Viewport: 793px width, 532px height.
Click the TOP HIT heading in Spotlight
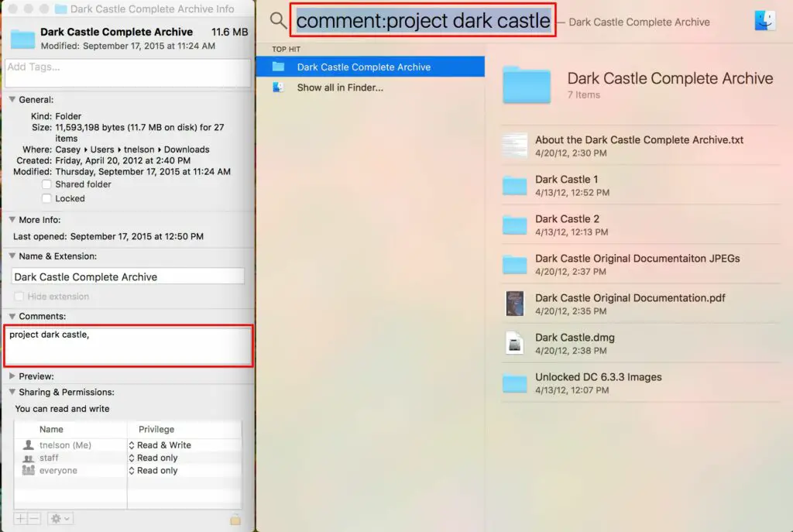[287, 49]
